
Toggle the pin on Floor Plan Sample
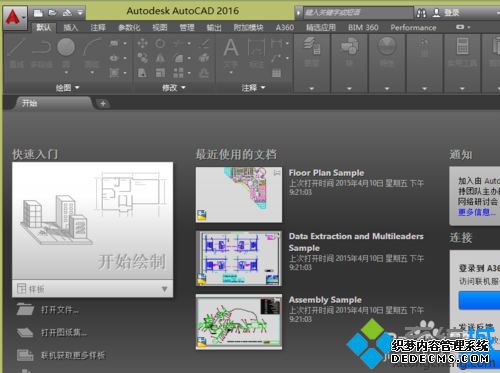[x=277, y=172]
